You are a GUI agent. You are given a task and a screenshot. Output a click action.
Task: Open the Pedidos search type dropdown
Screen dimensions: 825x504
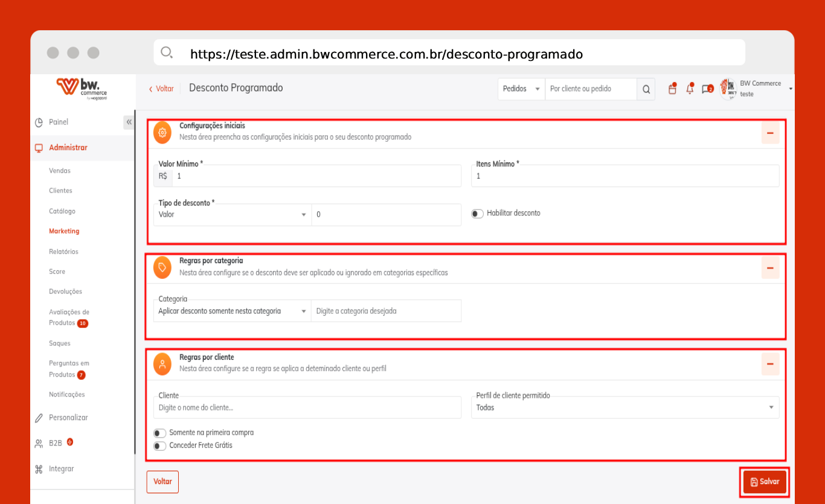pos(521,89)
